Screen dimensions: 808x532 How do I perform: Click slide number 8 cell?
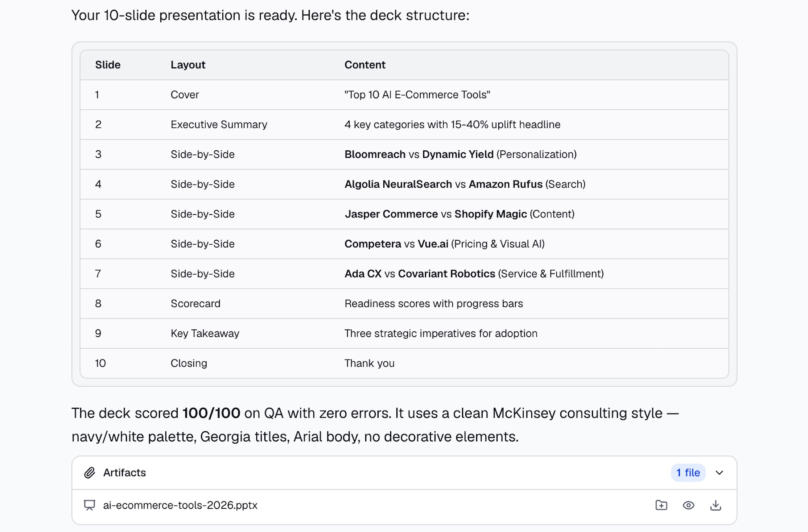[x=98, y=303]
